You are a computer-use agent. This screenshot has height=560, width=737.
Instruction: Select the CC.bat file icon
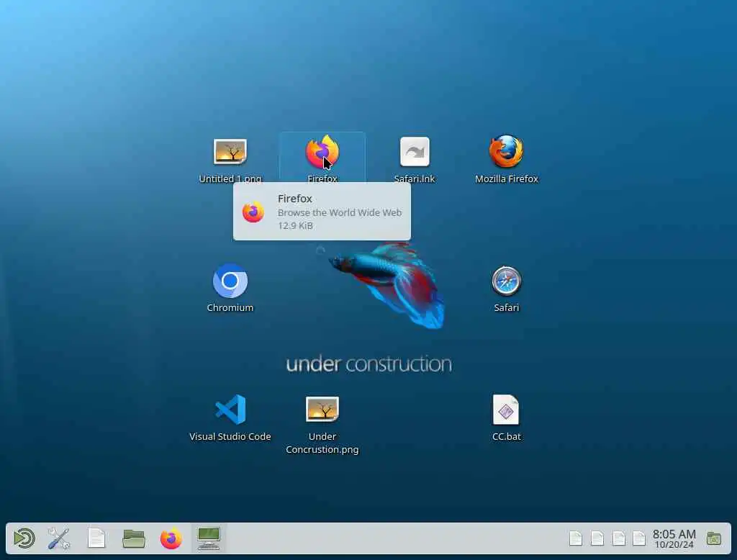(506, 410)
